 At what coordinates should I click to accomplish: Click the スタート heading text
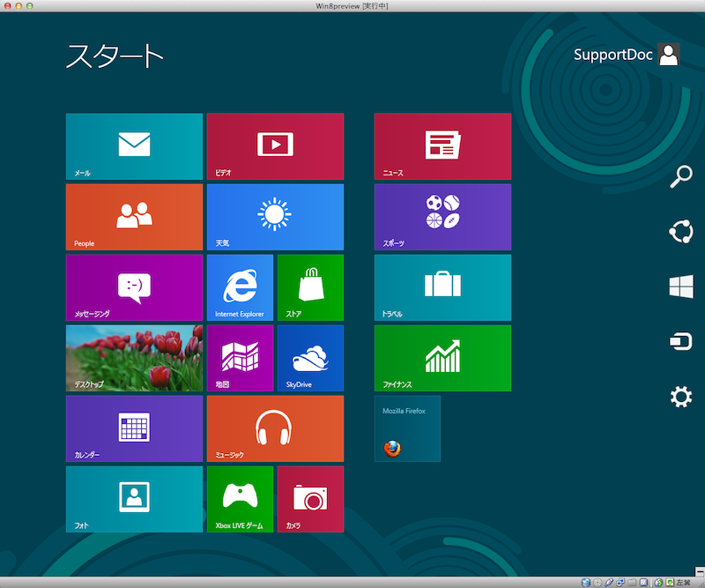coord(115,56)
